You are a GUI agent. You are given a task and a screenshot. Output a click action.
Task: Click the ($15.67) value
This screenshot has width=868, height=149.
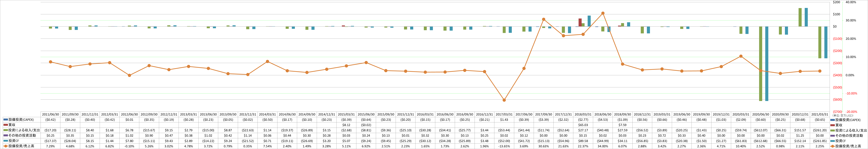[149, 130]
